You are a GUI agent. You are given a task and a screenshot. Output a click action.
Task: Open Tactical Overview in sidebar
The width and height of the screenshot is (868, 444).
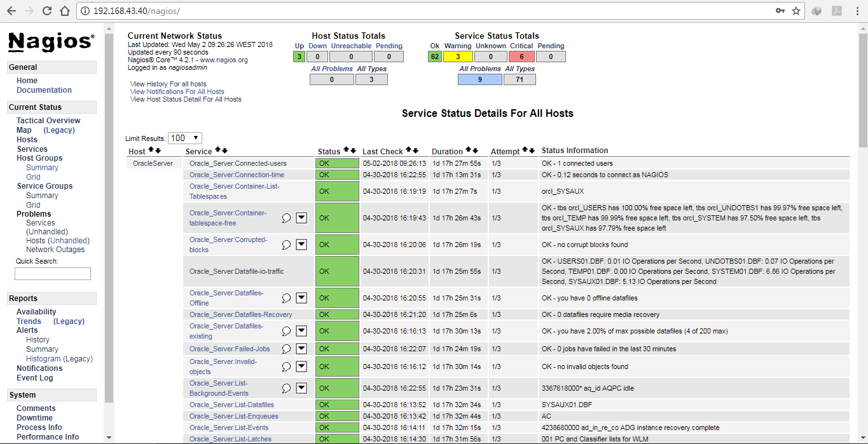tap(48, 121)
